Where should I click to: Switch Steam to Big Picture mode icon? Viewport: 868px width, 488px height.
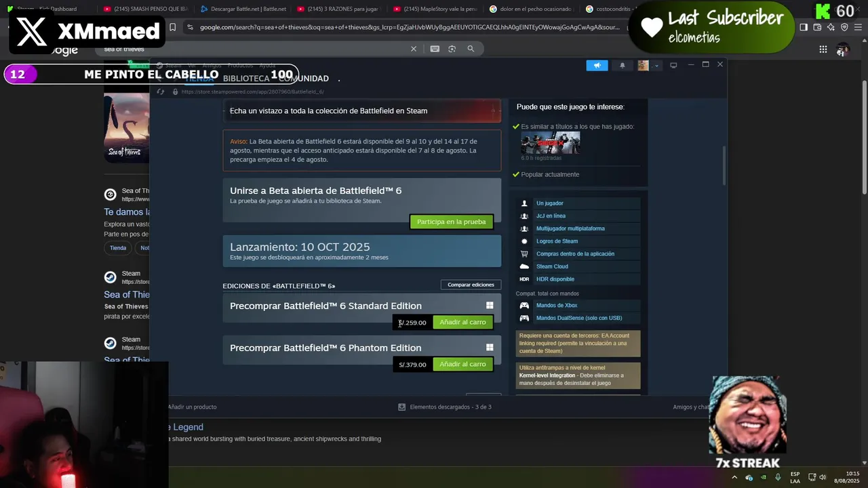click(673, 65)
